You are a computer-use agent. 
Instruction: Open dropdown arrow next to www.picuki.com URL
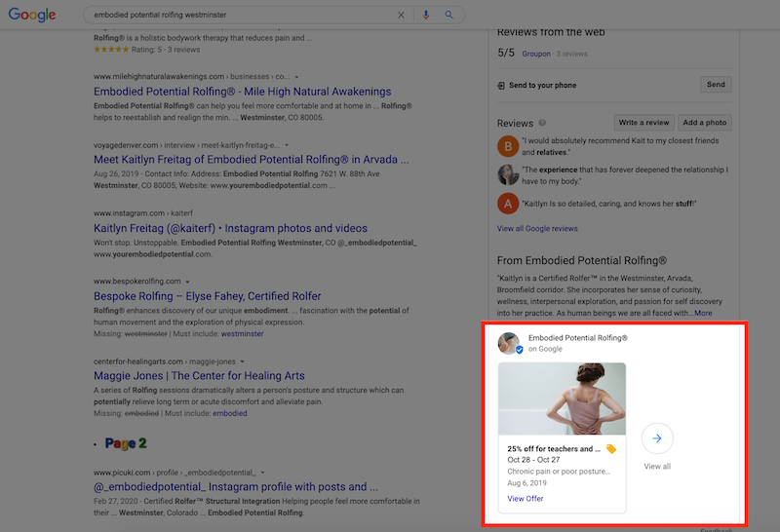click(x=262, y=473)
